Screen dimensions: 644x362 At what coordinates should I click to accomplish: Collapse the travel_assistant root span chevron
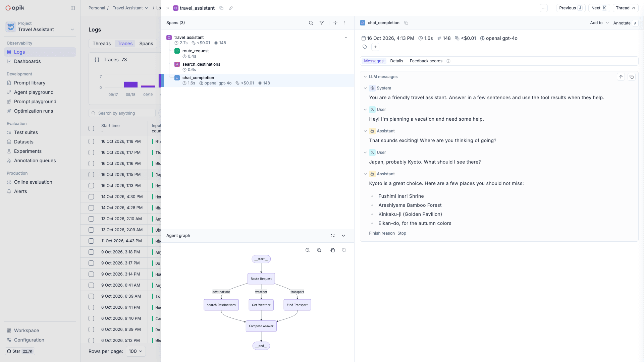[x=346, y=38]
